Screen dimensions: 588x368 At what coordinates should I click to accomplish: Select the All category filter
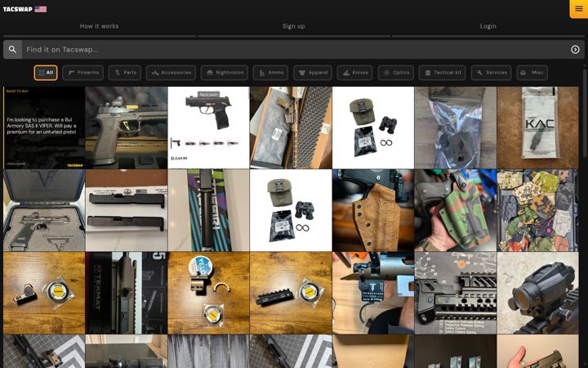pyautogui.click(x=46, y=73)
